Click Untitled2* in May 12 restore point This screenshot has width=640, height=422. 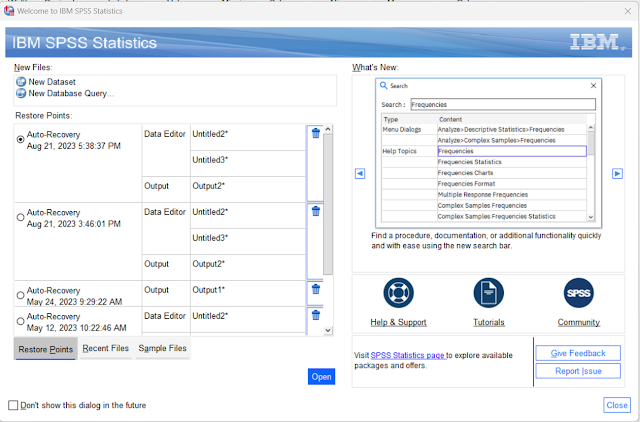coord(210,315)
